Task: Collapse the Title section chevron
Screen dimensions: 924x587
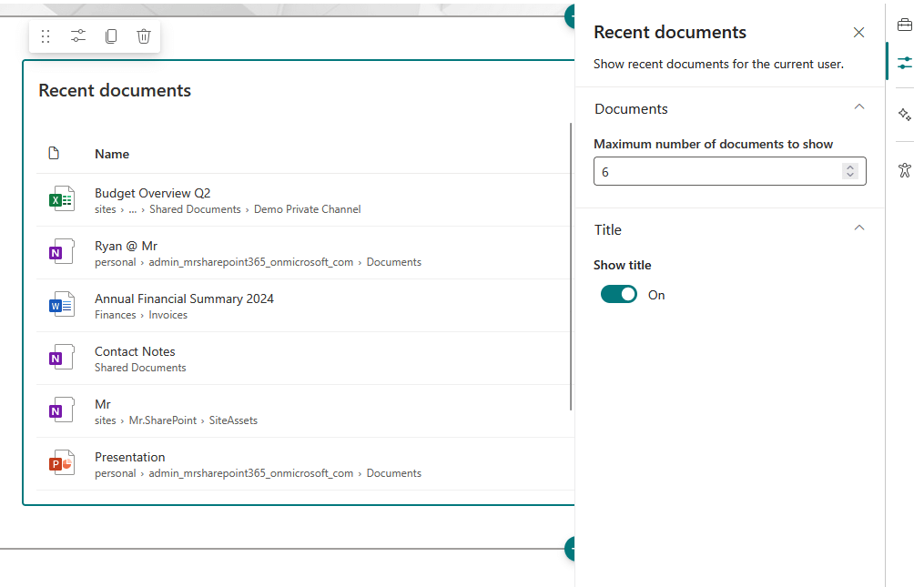Action: pyautogui.click(x=859, y=228)
